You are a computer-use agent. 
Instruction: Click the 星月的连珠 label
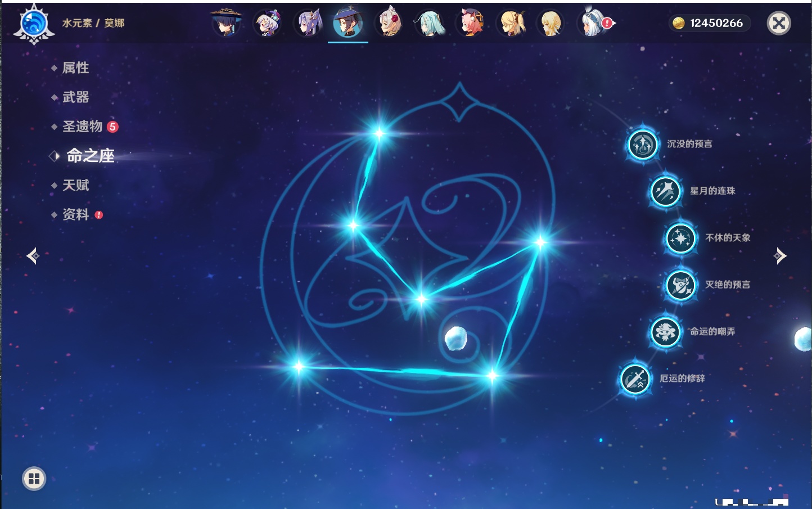[x=712, y=191]
